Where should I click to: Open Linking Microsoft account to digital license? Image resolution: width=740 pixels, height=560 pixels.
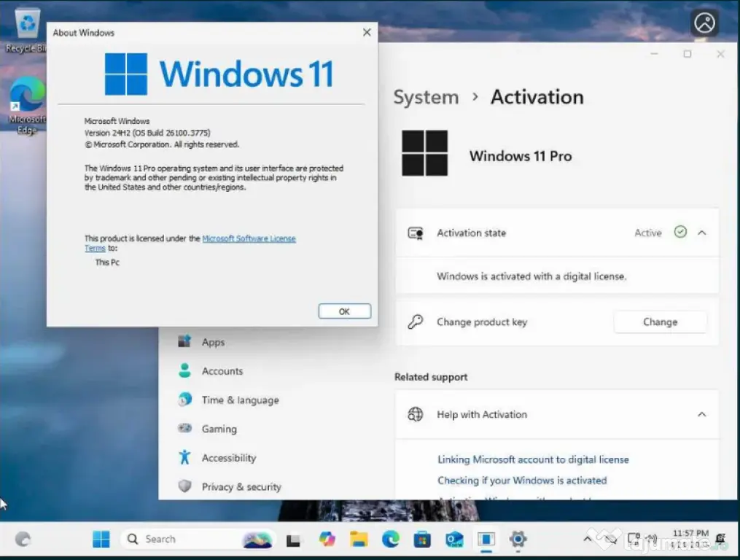[533, 459]
